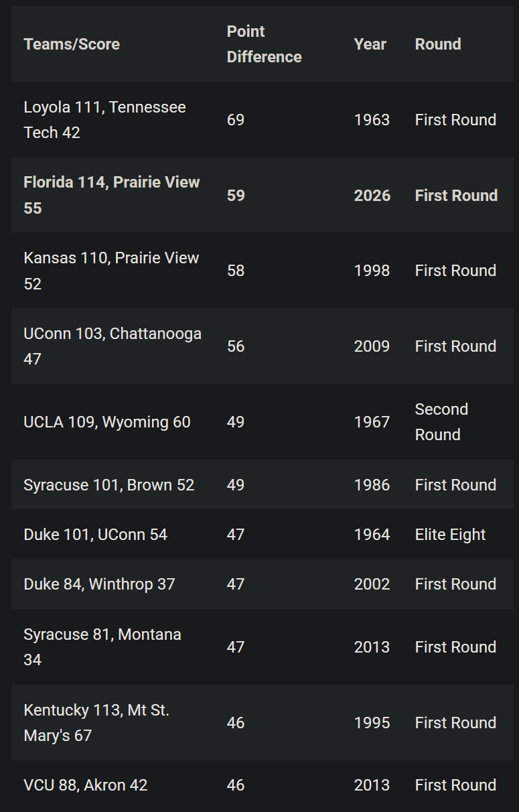The width and height of the screenshot is (519, 812).
Task: Click the 1963 year value
Action: click(372, 120)
